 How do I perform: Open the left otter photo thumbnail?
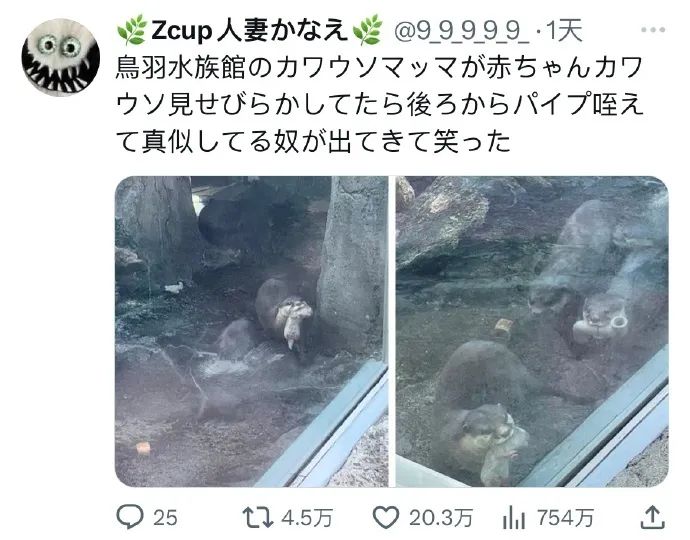[251, 331]
